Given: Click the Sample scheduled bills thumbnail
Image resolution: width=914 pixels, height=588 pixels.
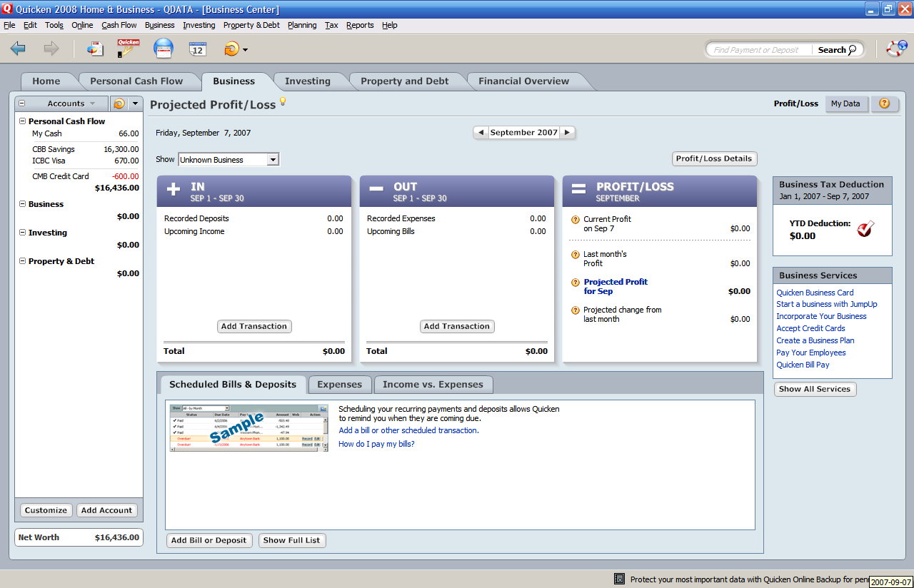Looking at the screenshot, I should click(248, 428).
